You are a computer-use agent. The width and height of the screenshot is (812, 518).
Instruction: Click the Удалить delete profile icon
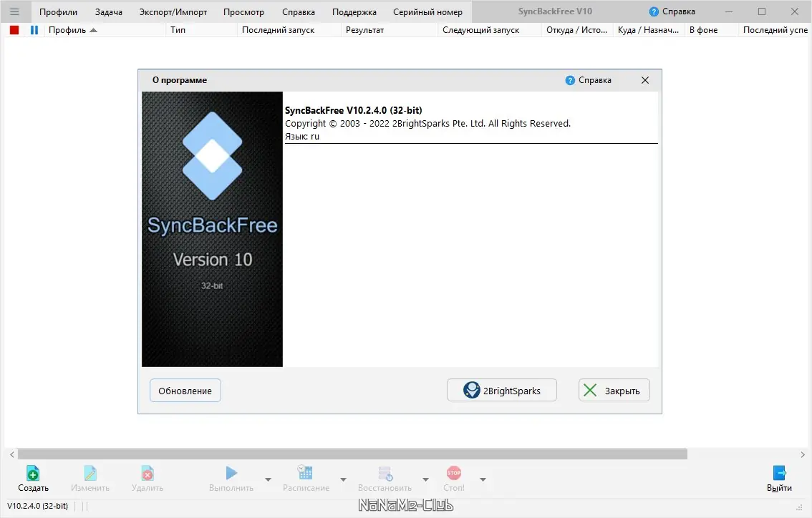click(x=147, y=473)
